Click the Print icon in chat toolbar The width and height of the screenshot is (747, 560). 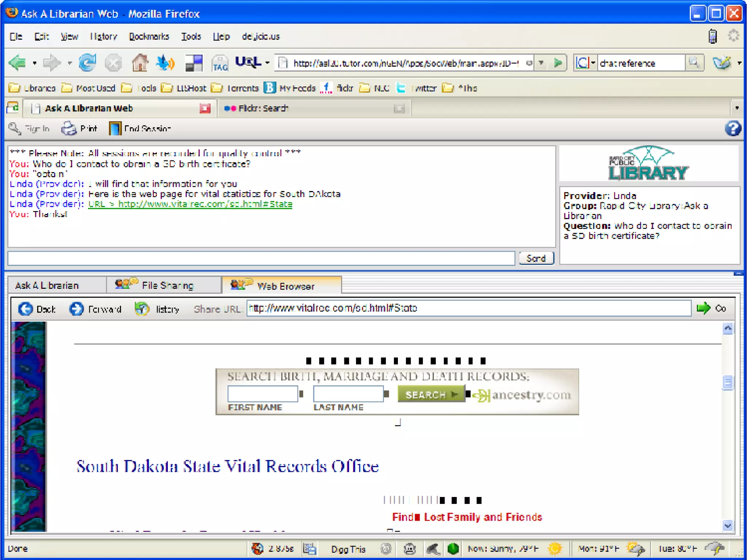[x=69, y=129]
